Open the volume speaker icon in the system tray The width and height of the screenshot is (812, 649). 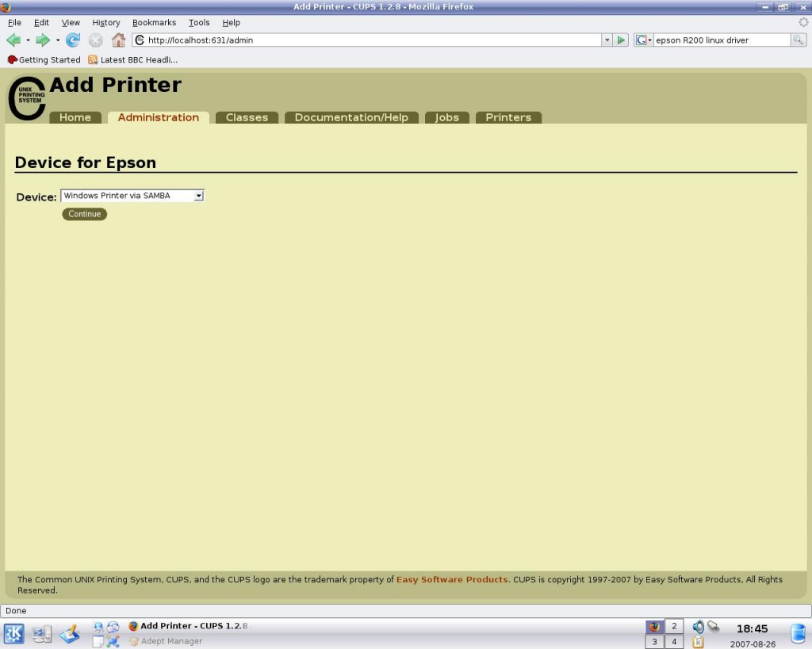pyautogui.click(x=698, y=627)
